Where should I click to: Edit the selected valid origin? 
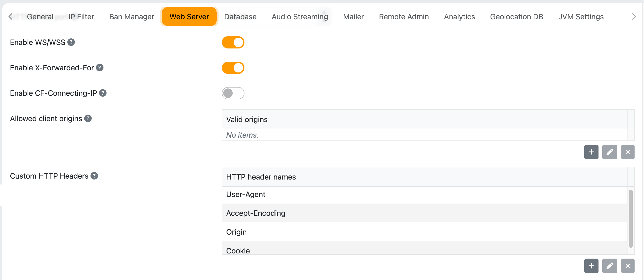tap(610, 152)
